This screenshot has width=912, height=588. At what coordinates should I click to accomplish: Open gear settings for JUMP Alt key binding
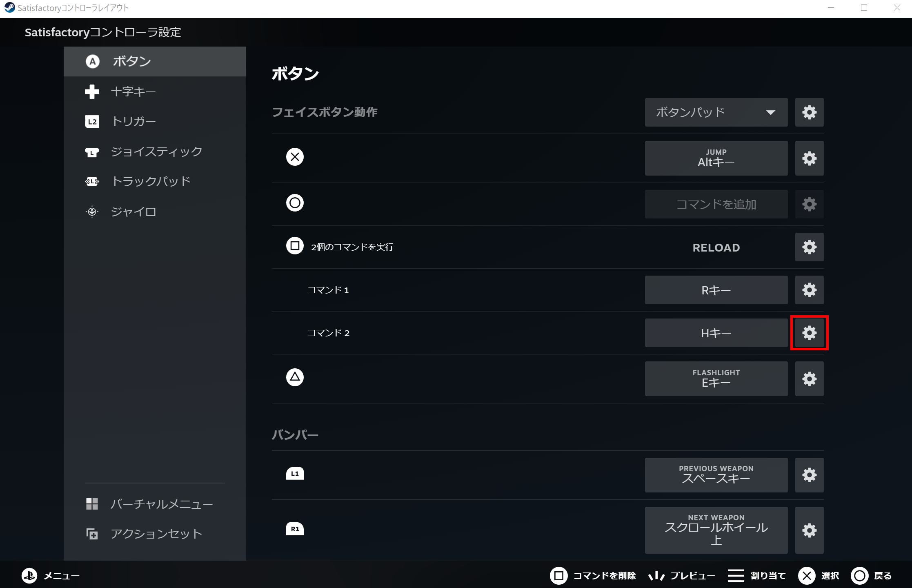[809, 158]
